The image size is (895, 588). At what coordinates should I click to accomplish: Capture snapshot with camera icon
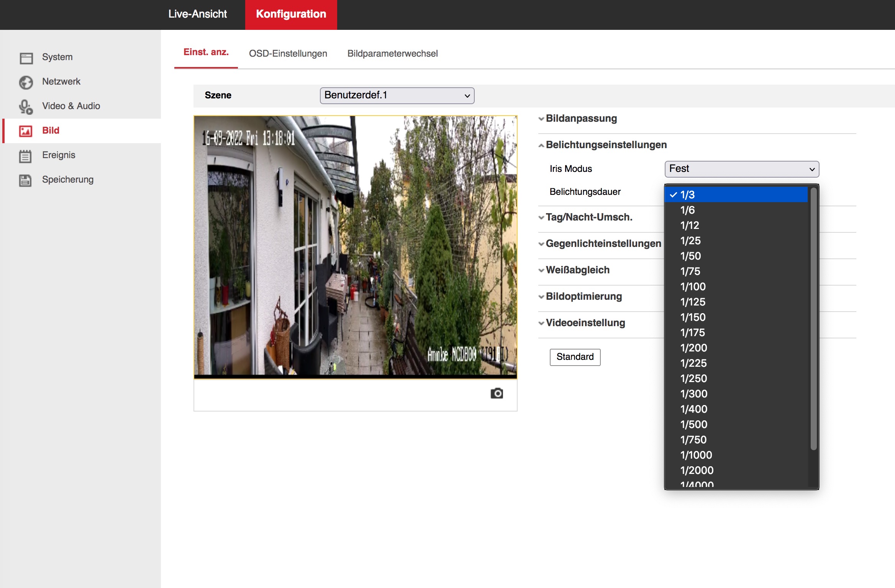coord(497,393)
